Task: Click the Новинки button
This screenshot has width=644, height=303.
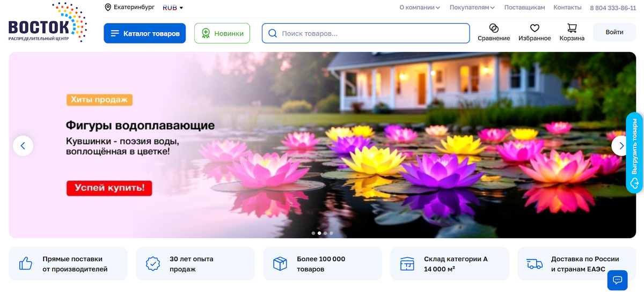Action: [x=222, y=33]
